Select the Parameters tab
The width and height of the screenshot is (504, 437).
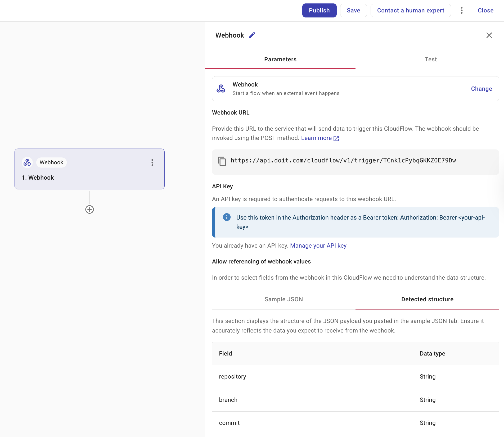pyautogui.click(x=280, y=59)
